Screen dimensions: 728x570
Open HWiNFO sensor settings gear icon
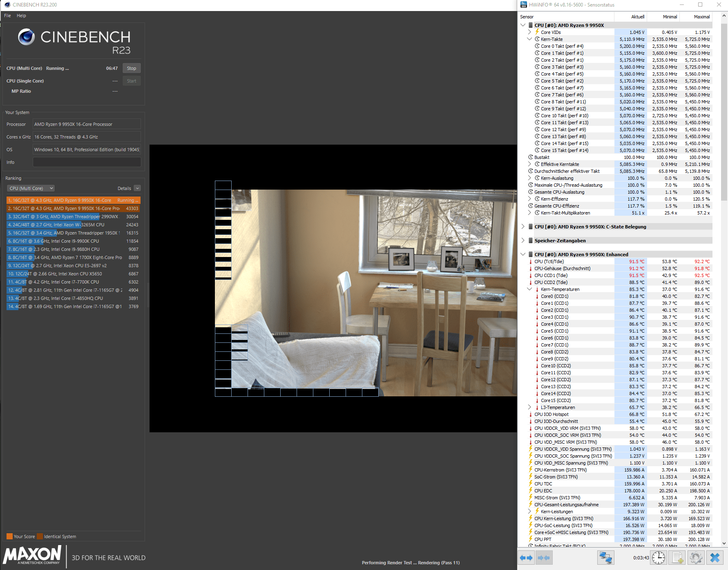coord(696,558)
